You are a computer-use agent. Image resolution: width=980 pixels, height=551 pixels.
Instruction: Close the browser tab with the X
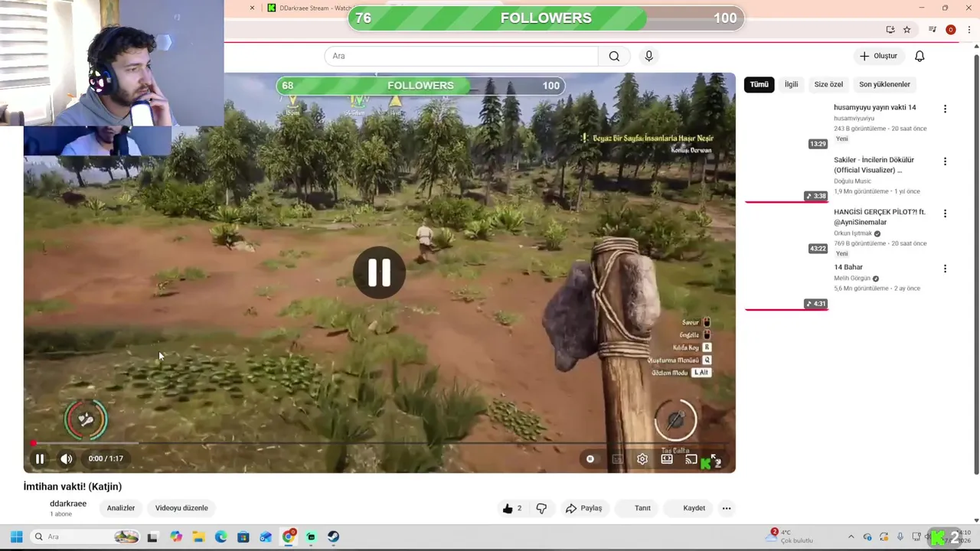coord(252,8)
